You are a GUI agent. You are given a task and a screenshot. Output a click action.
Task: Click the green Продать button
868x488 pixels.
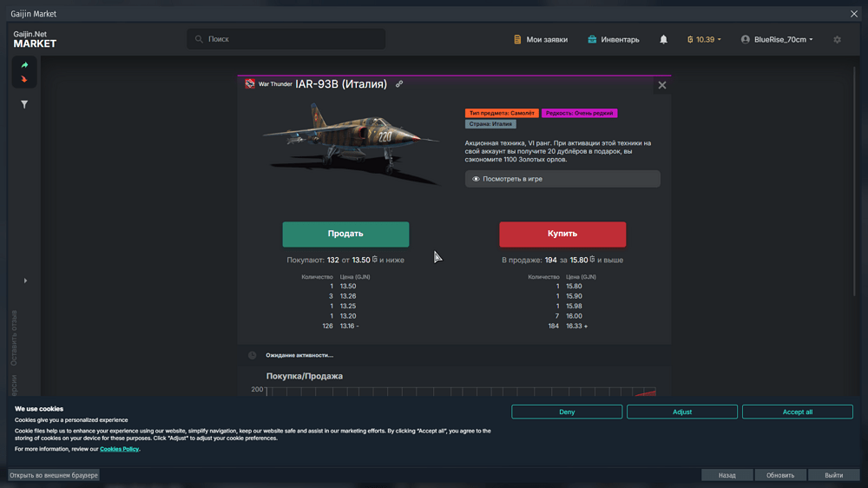click(345, 234)
